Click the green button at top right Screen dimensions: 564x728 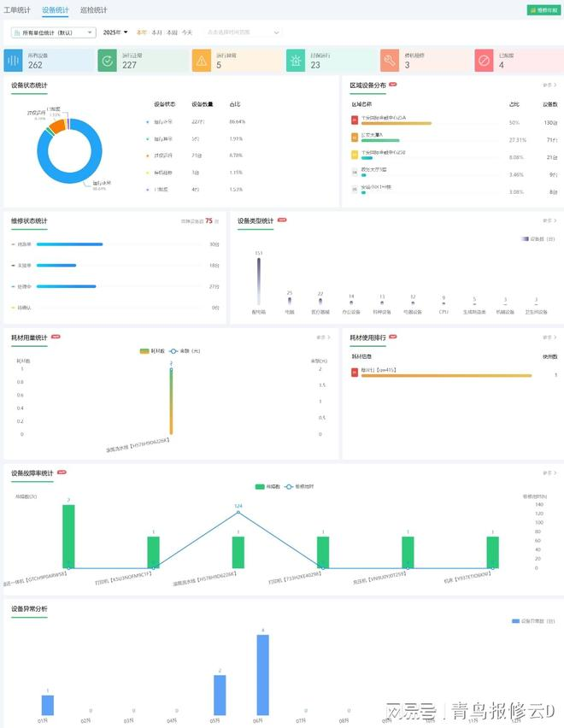click(543, 10)
